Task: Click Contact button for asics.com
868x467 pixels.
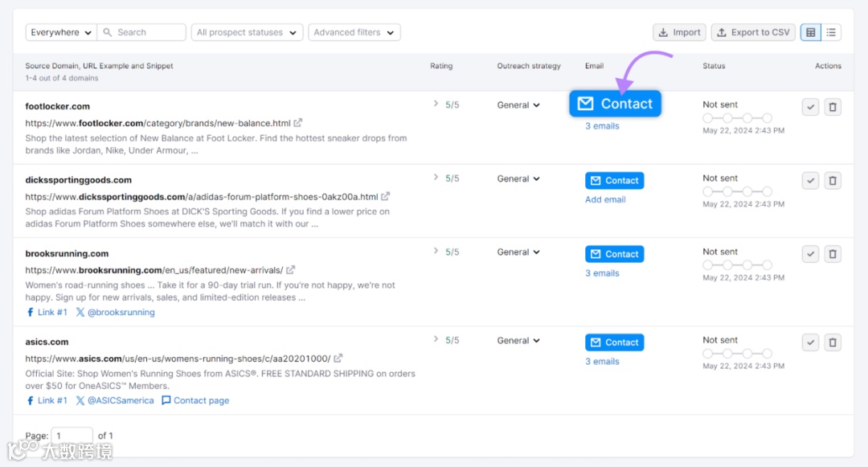Action: 615,342
